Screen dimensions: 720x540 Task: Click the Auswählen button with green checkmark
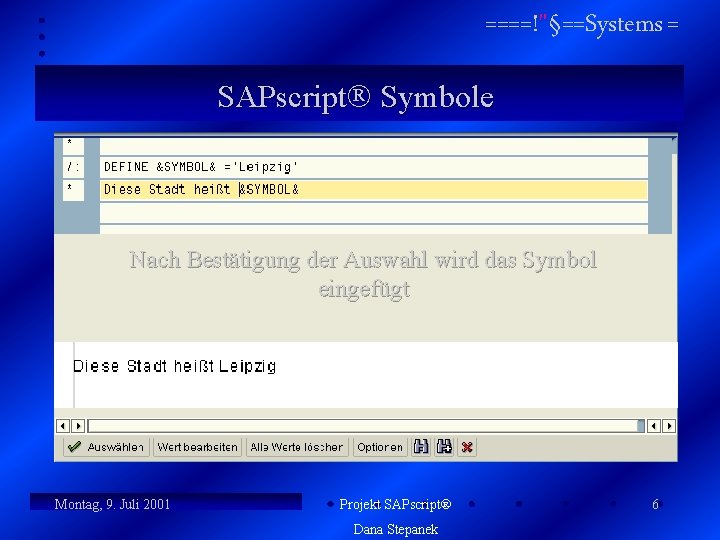point(106,447)
